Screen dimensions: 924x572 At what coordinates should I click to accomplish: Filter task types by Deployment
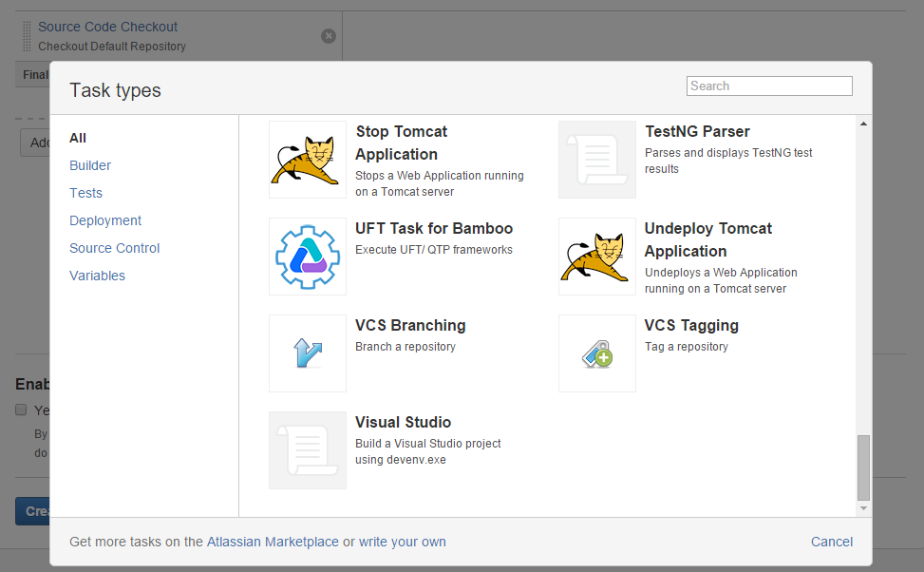click(105, 220)
